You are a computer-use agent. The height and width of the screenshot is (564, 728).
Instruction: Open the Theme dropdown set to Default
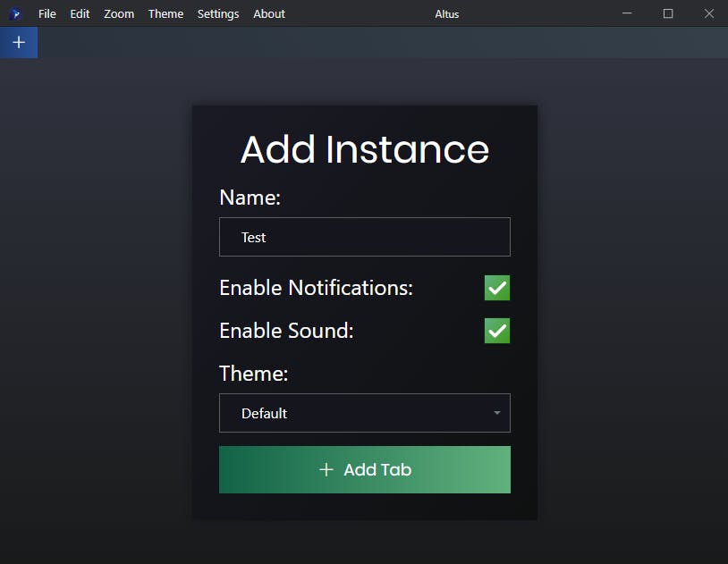click(x=365, y=413)
